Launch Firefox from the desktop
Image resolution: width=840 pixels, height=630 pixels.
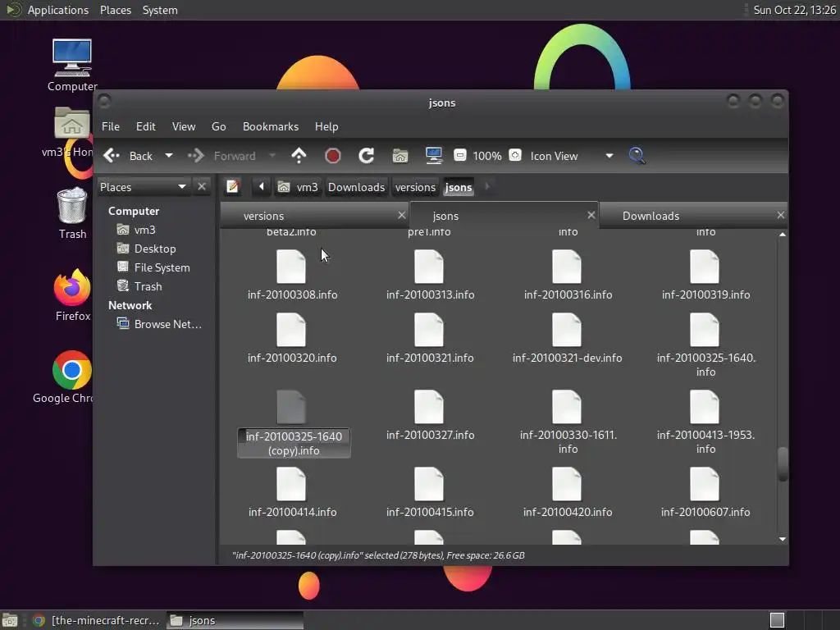click(x=72, y=288)
